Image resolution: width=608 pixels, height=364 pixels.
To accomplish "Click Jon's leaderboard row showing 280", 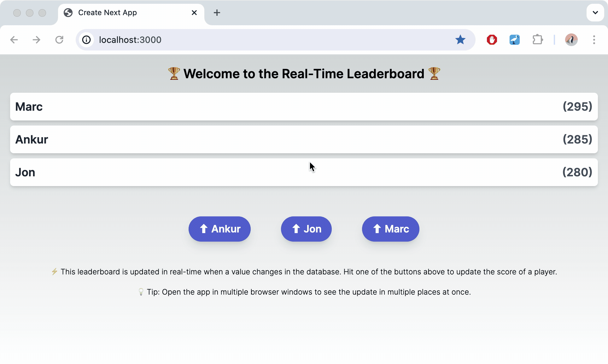I will click(x=304, y=172).
